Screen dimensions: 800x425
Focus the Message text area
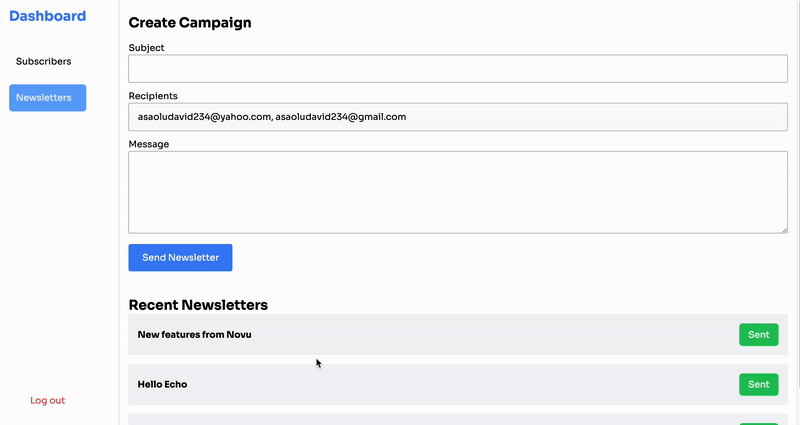458,192
